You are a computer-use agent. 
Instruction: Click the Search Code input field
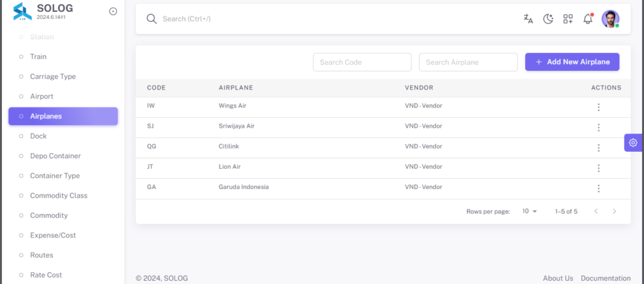pyautogui.click(x=362, y=62)
